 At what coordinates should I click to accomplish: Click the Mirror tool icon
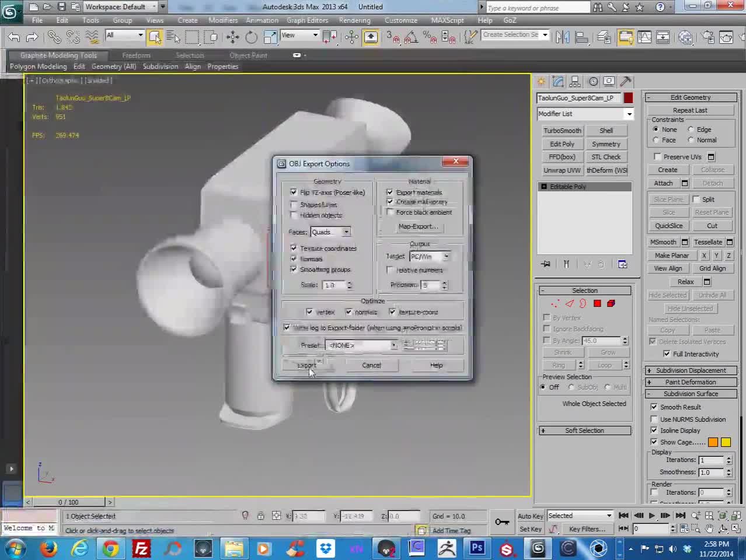tap(563, 37)
